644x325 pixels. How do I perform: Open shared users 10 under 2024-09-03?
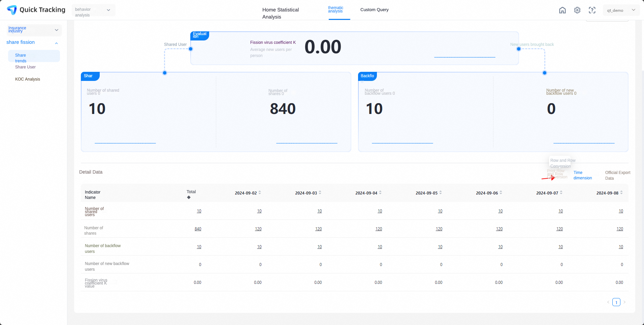[320, 211]
